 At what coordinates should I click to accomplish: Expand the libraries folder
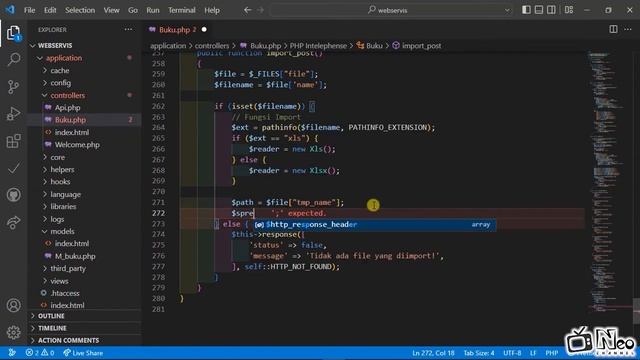(x=63, y=207)
